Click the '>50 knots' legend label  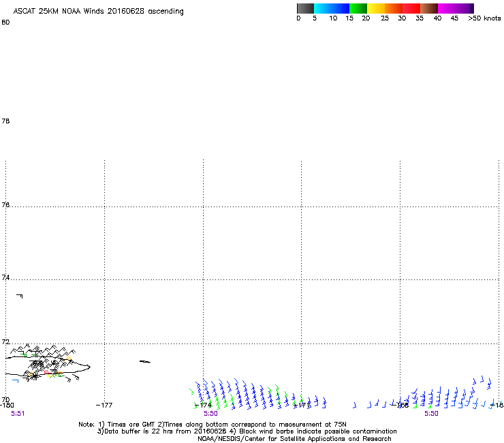[484, 18]
